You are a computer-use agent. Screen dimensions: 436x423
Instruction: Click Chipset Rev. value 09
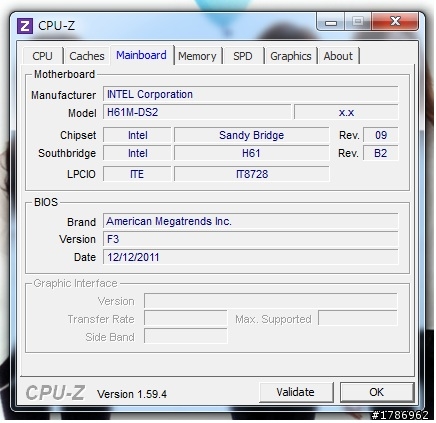pos(381,135)
